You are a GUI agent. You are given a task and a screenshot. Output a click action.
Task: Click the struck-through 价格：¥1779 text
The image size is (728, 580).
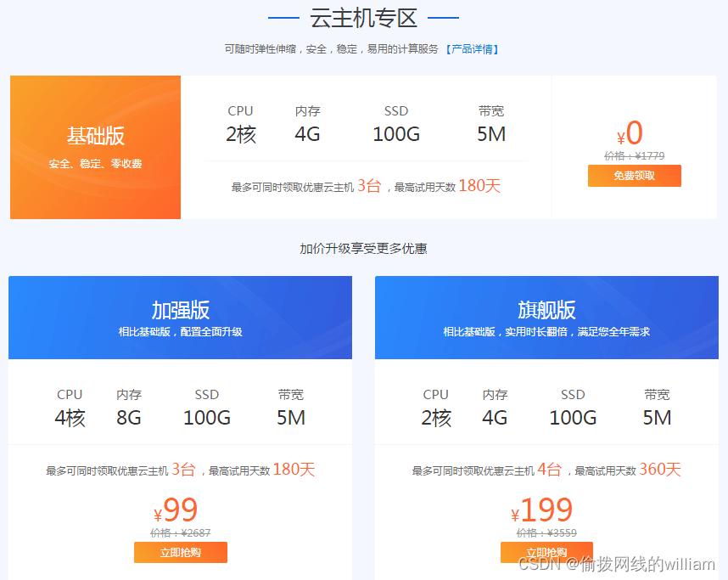tap(634, 155)
